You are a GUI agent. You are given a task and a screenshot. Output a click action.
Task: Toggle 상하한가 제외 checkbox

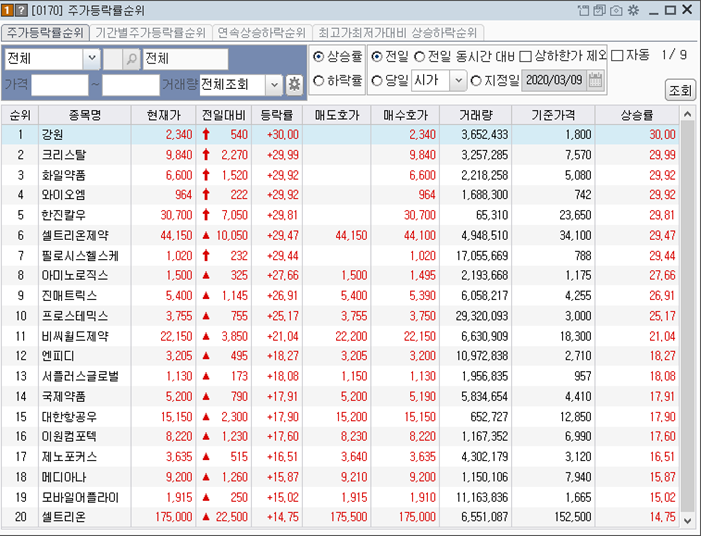[x=526, y=57]
